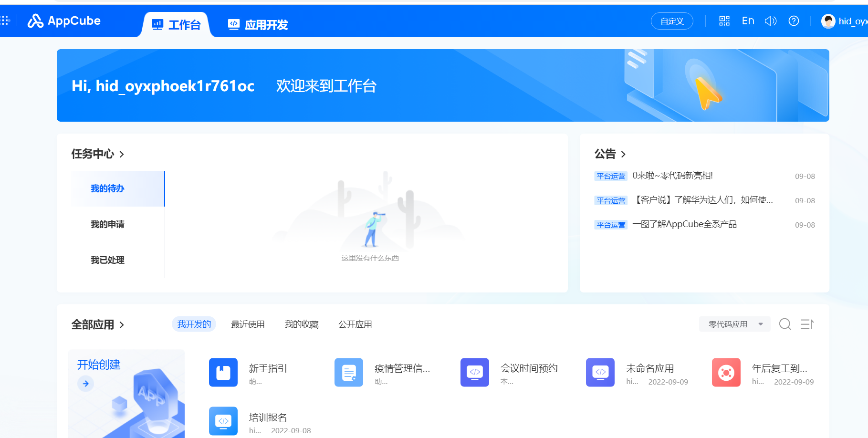Open the 公告 heading

click(x=605, y=154)
